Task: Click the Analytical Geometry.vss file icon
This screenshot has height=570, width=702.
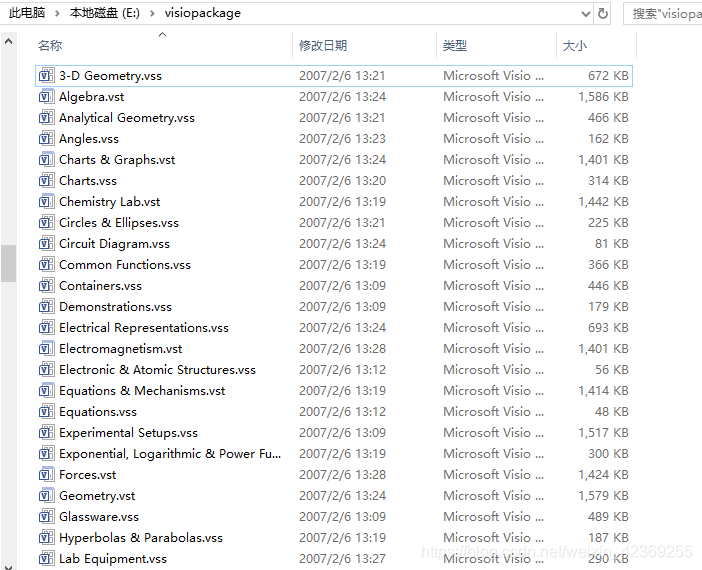Action: click(46, 118)
